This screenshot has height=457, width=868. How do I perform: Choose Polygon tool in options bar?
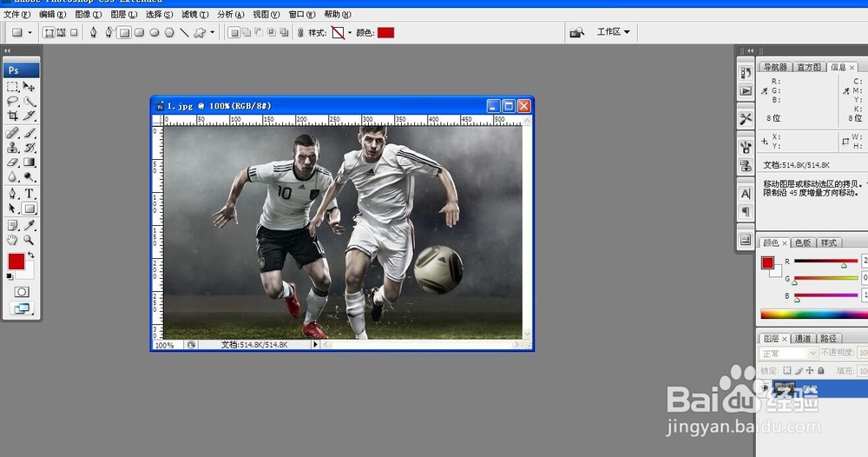[169, 33]
